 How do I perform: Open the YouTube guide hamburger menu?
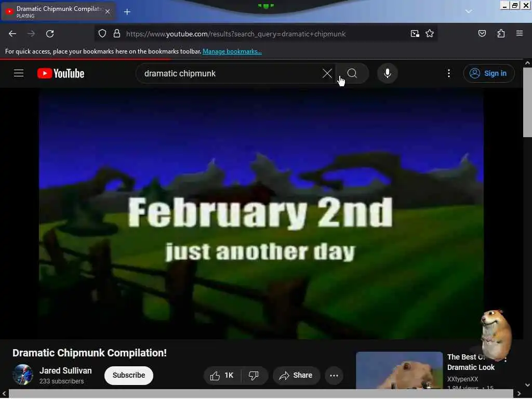pyautogui.click(x=19, y=73)
